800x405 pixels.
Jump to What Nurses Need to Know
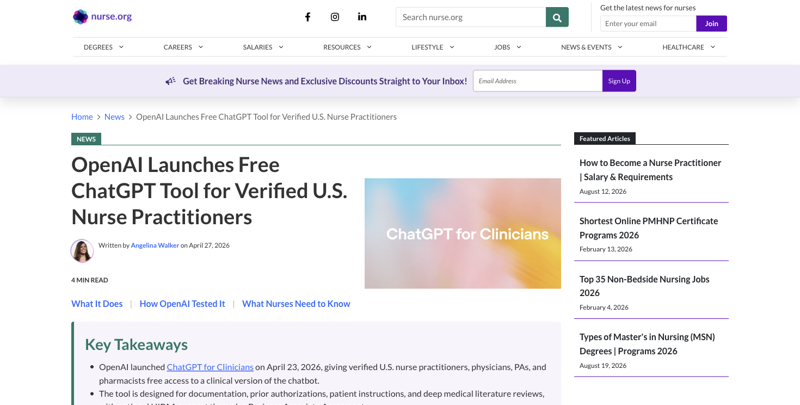pyautogui.click(x=296, y=303)
